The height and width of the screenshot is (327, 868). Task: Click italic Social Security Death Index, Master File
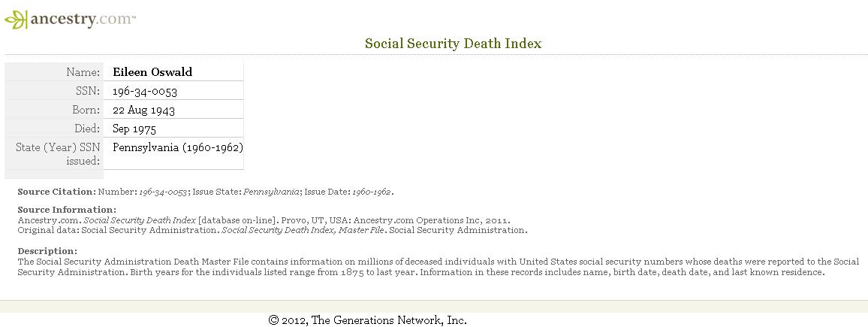pos(303,230)
